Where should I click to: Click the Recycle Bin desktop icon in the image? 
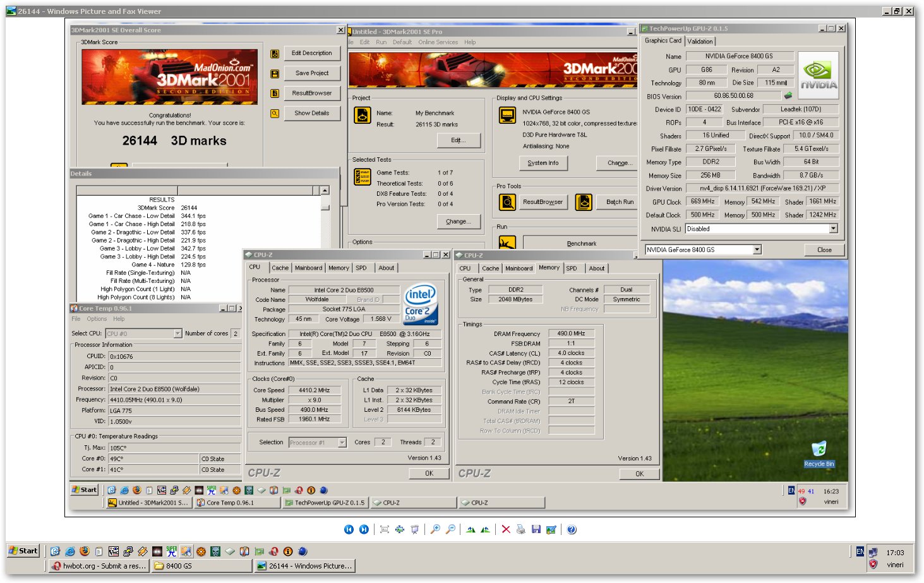(819, 454)
